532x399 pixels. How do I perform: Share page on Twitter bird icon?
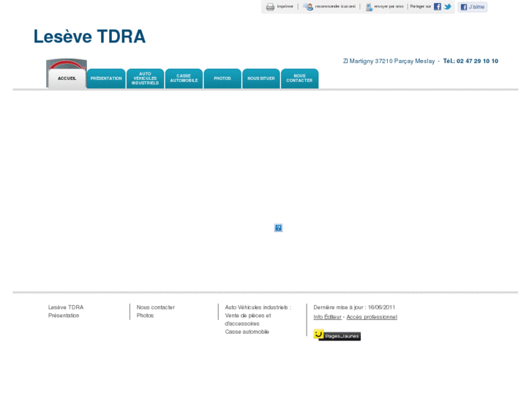click(448, 7)
